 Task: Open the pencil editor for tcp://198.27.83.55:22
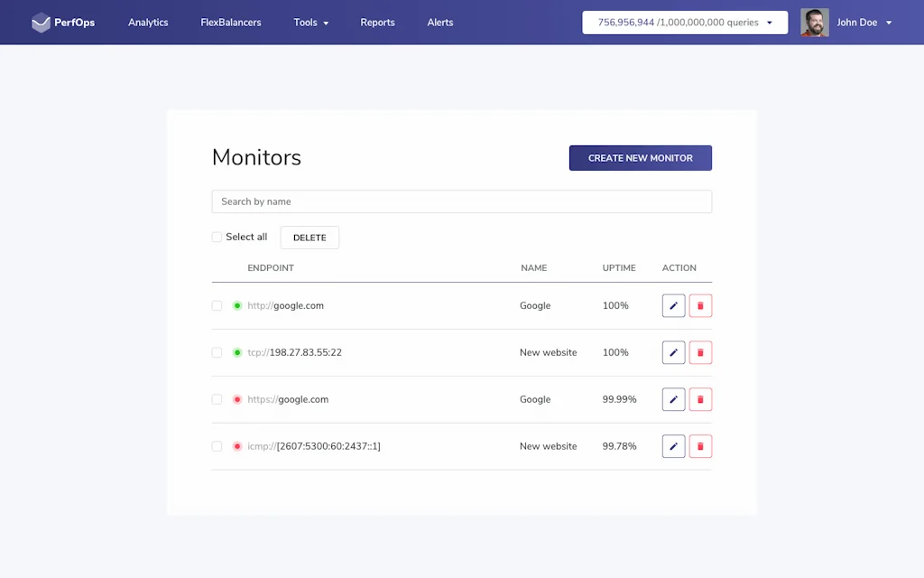673,352
